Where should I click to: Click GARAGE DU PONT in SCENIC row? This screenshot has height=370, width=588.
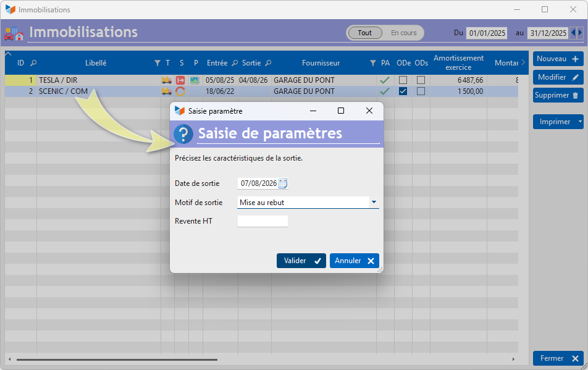click(304, 91)
